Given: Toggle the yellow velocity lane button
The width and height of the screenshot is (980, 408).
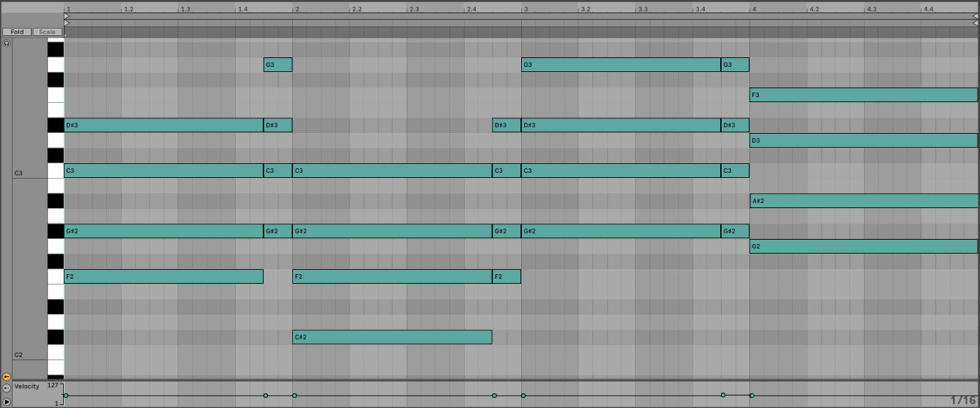Looking at the screenshot, I should tap(7, 378).
